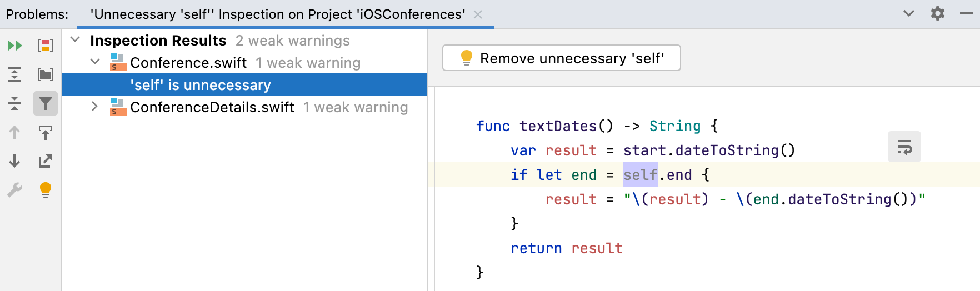This screenshot has width=980, height=291.
Task: Expand all inspection results
Action: (x=14, y=74)
